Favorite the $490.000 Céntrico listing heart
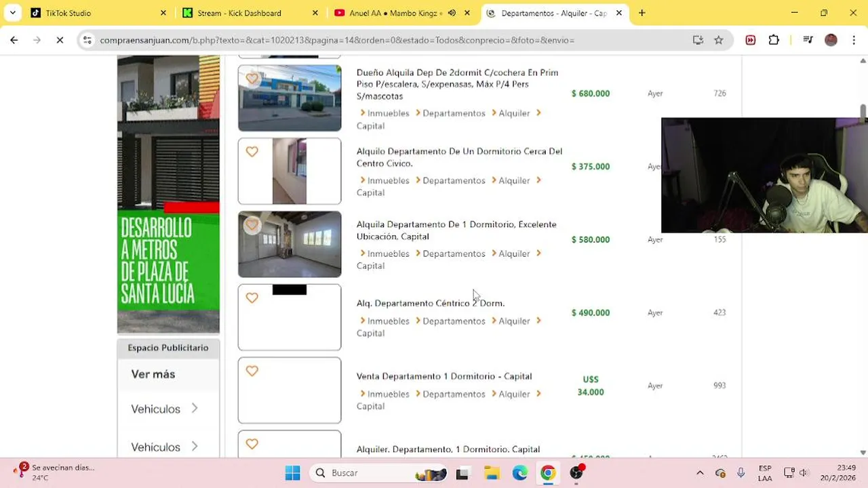The image size is (868, 488). pos(252,298)
